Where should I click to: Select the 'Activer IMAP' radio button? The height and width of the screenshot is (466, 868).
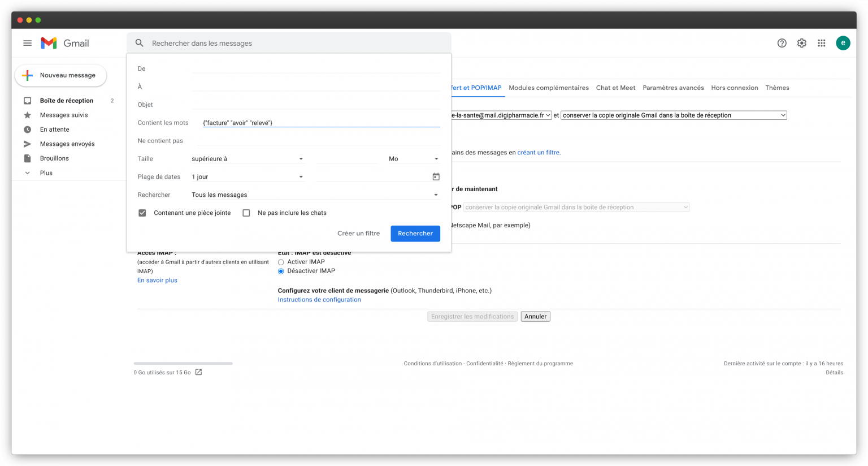pos(281,262)
